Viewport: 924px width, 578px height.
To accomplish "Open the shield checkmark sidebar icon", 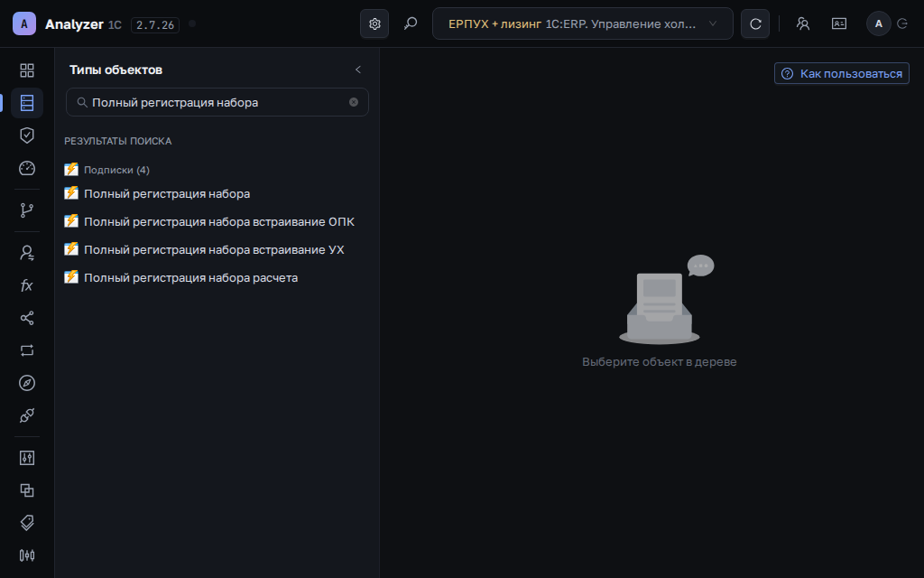I will [x=27, y=135].
